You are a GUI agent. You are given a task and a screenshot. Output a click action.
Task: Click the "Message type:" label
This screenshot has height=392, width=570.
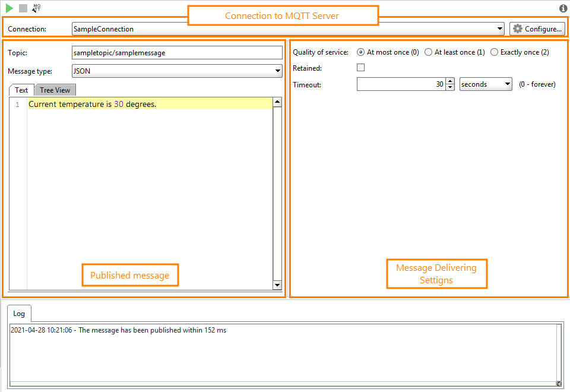[x=30, y=71]
